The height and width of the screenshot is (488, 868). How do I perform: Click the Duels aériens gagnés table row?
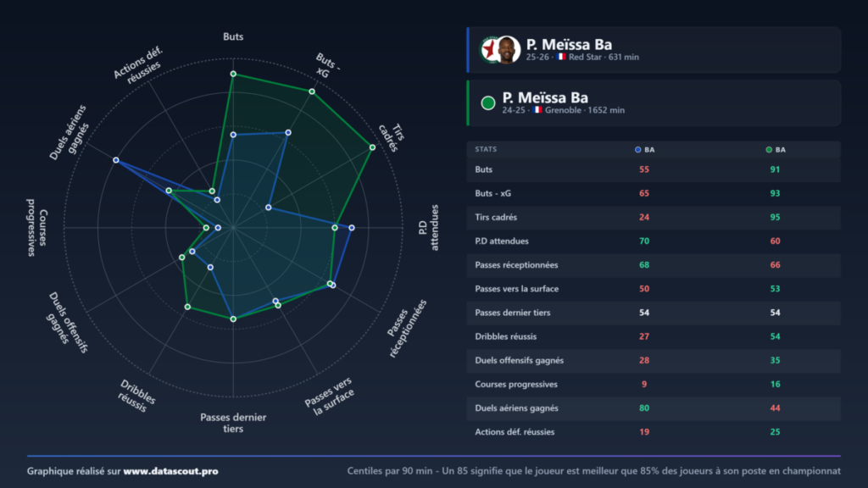pos(654,408)
